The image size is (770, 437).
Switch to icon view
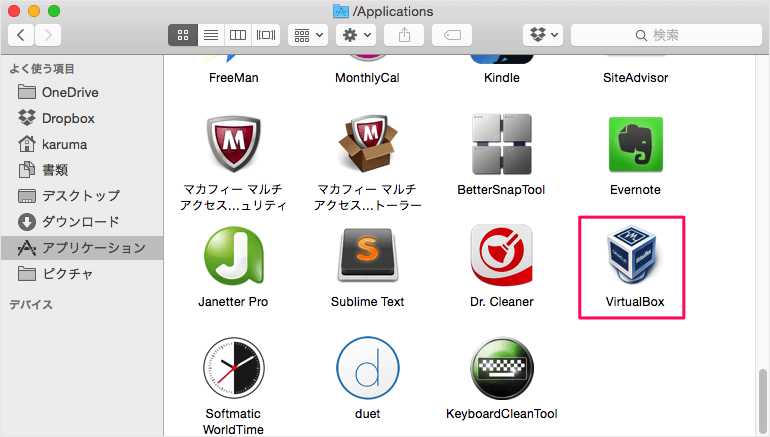[x=183, y=35]
